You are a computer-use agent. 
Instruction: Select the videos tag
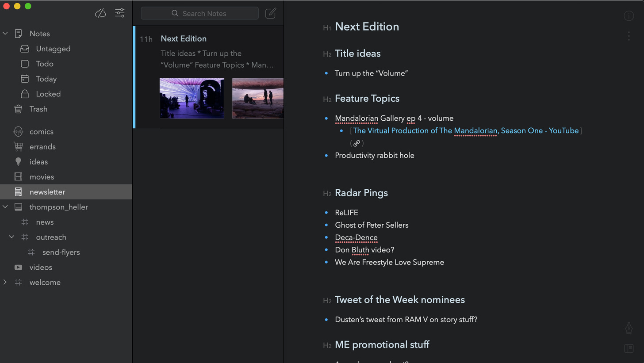(41, 267)
